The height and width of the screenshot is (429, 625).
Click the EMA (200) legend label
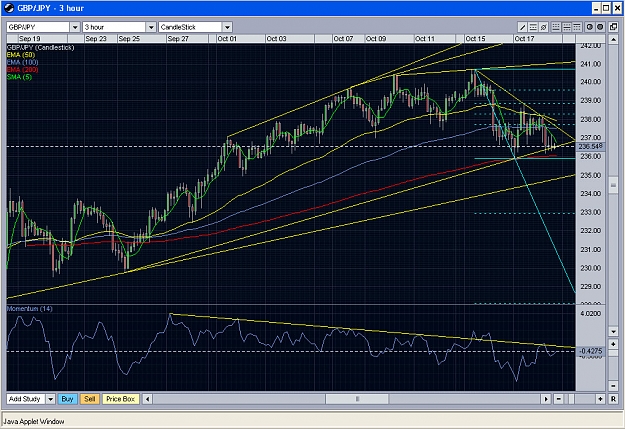click(x=22, y=70)
